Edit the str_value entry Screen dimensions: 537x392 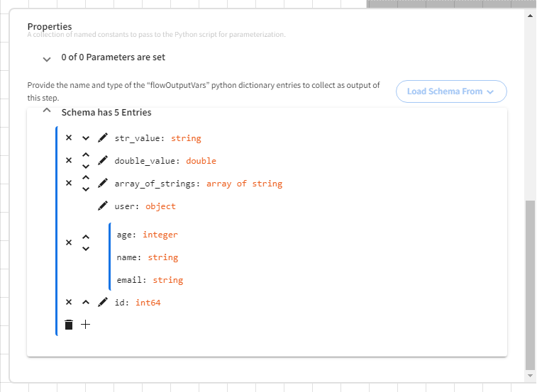click(x=103, y=138)
